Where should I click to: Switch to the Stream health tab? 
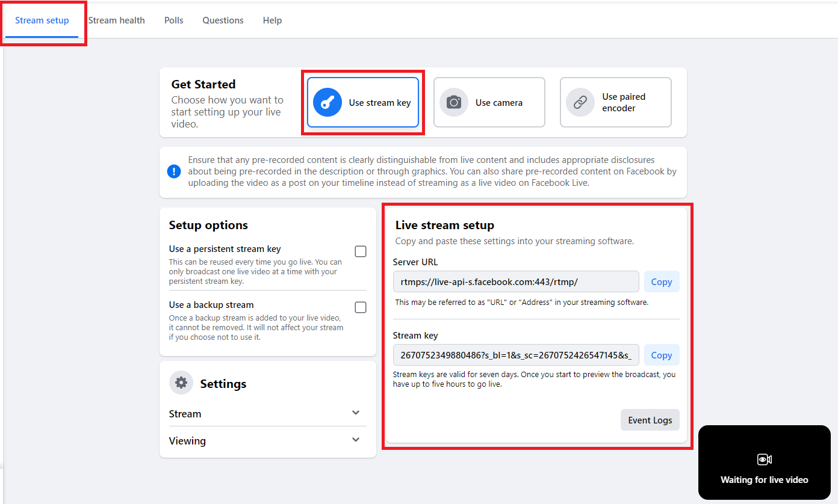tap(116, 20)
